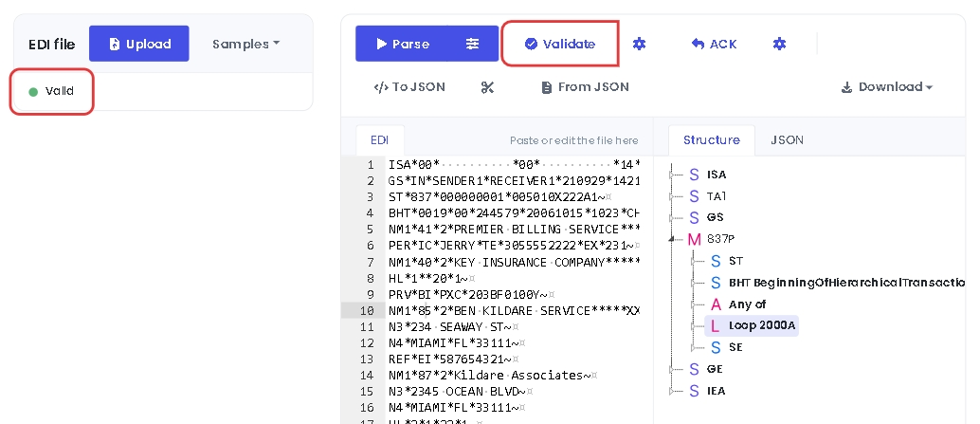The height and width of the screenshot is (424, 980).
Task: Click the Loop 2000A L icon
Action: point(716,325)
